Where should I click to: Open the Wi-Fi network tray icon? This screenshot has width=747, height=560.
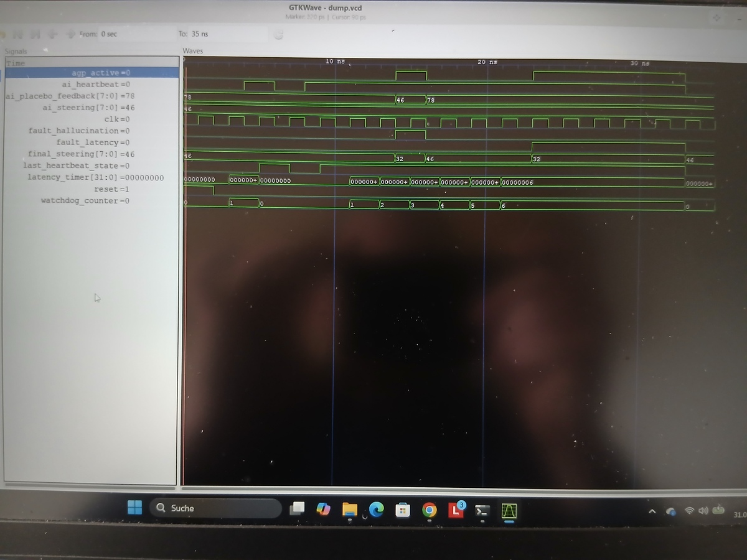coord(689,511)
